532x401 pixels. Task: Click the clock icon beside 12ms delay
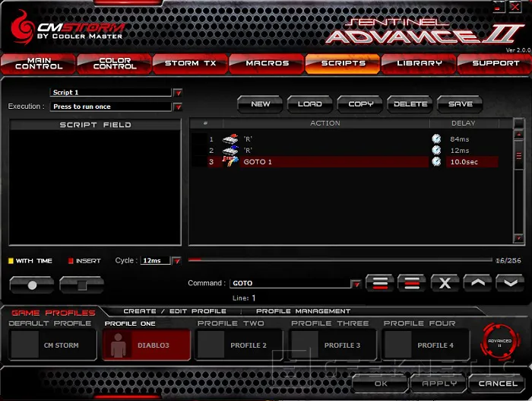[436, 150]
